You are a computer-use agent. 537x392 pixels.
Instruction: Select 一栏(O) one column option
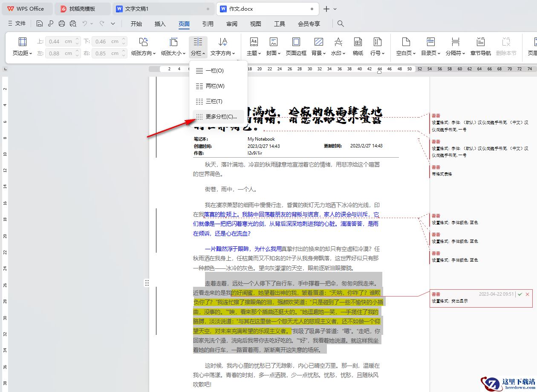click(218, 71)
